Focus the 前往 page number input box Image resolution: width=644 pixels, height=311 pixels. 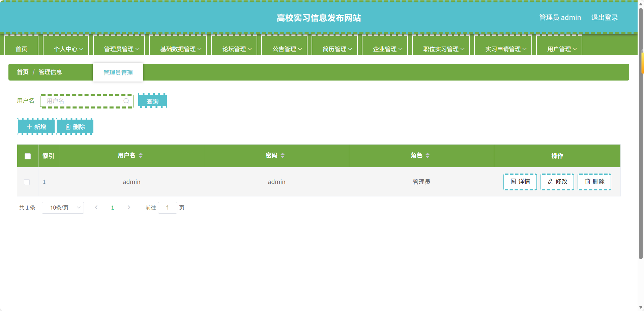[x=168, y=208]
